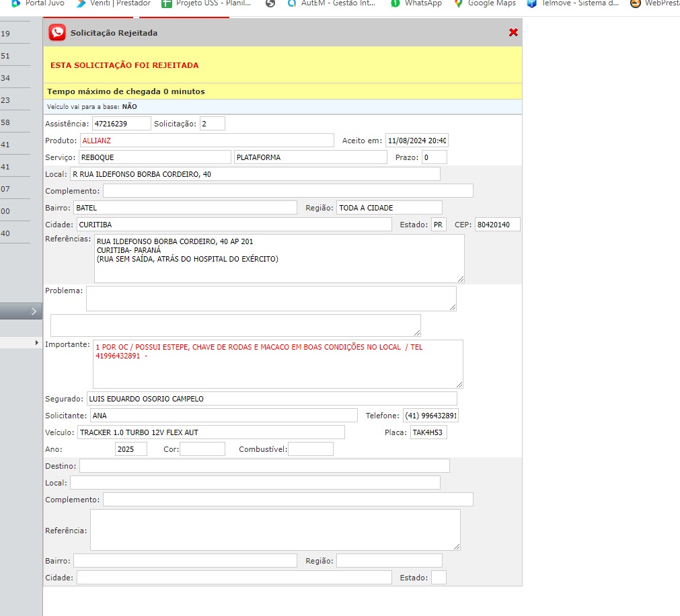680x616 pixels.
Task: Click into the Problema text area
Action: coord(270,299)
